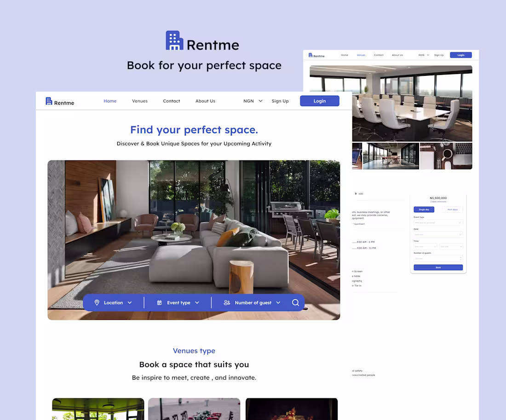Expand the Event type dropdown in the booking form
This screenshot has width=506, height=420.
pos(437,223)
